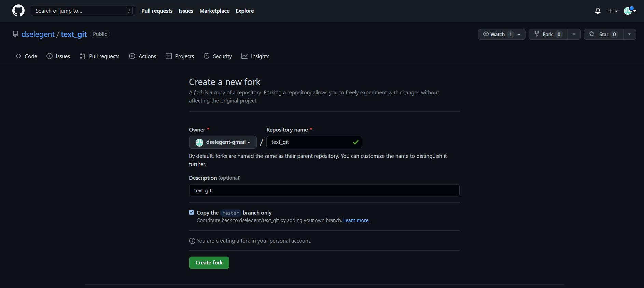Viewport: 644px width, 288px height.
Task: Open Explore in top navigation
Action: [244, 11]
